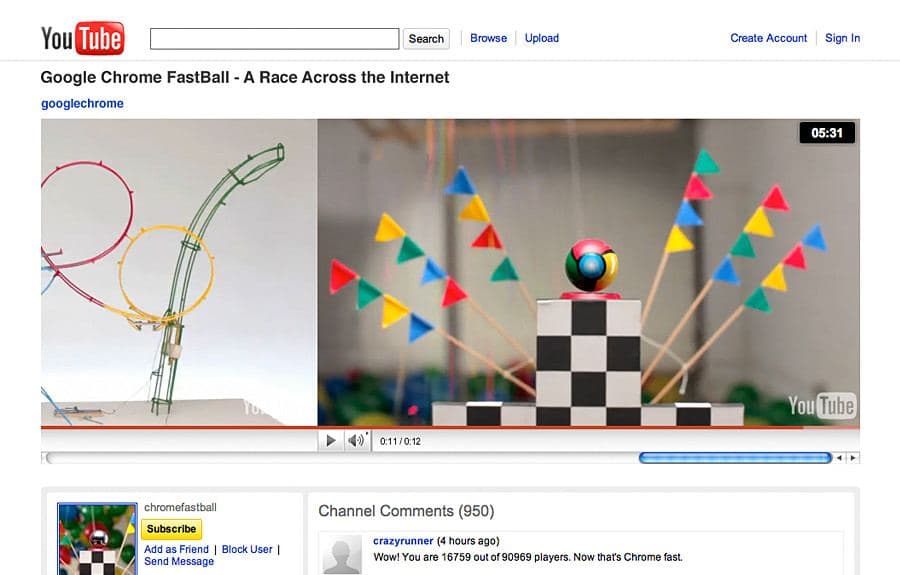Click the video title Google Chrome FastBall
This screenshot has height=575, width=900.
pos(245,77)
